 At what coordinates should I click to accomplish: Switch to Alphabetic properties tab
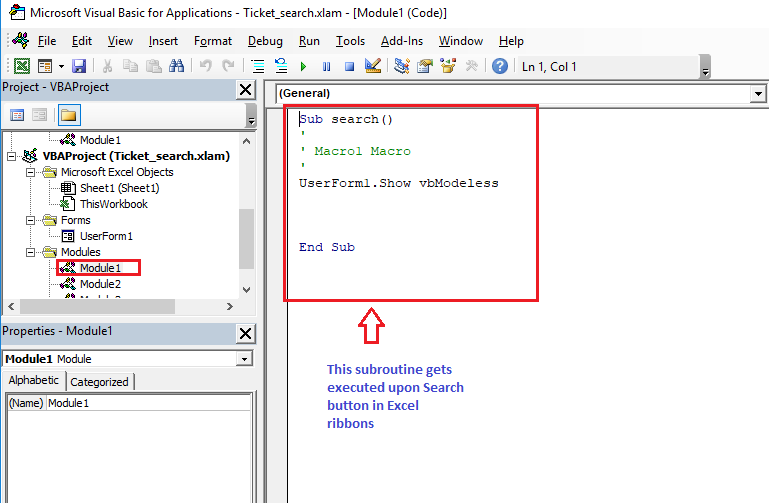tap(33, 380)
